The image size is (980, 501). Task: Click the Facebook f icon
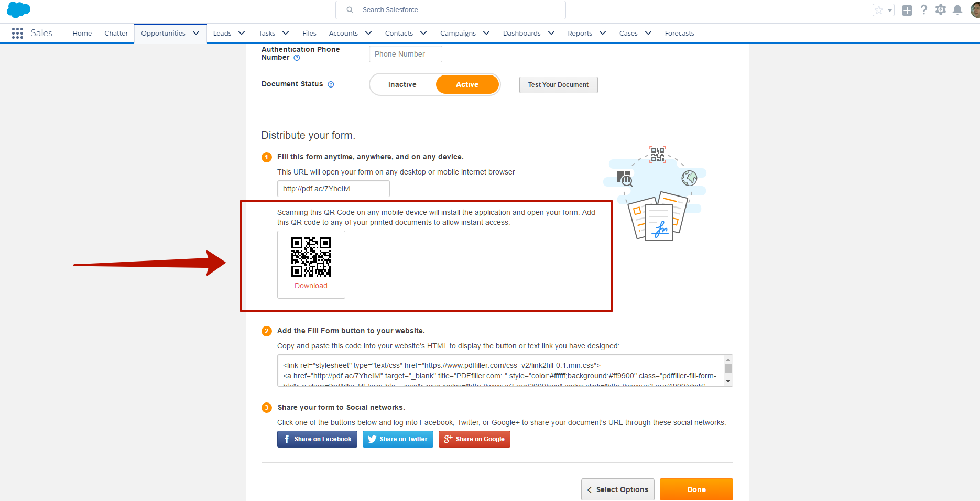pyautogui.click(x=286, y=439)
